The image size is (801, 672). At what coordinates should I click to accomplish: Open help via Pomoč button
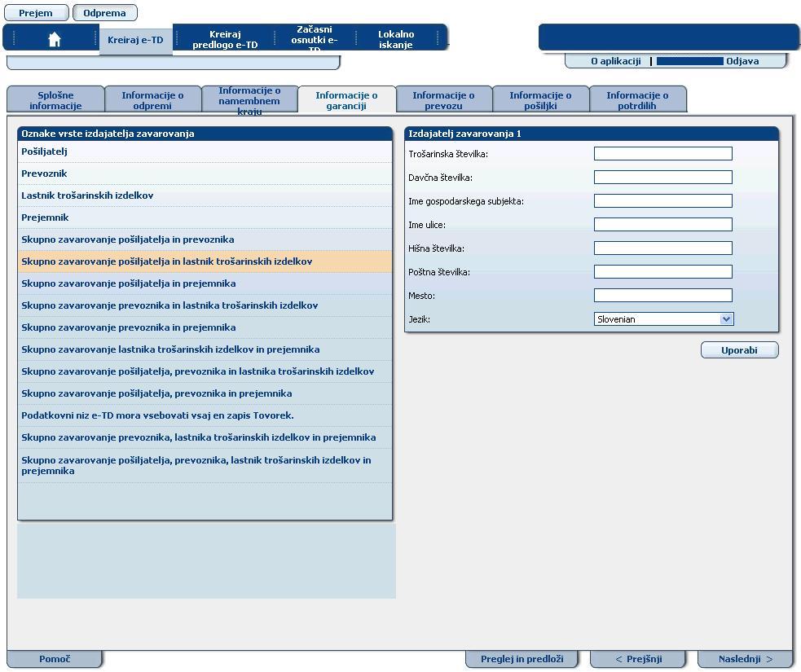(55, 659)
